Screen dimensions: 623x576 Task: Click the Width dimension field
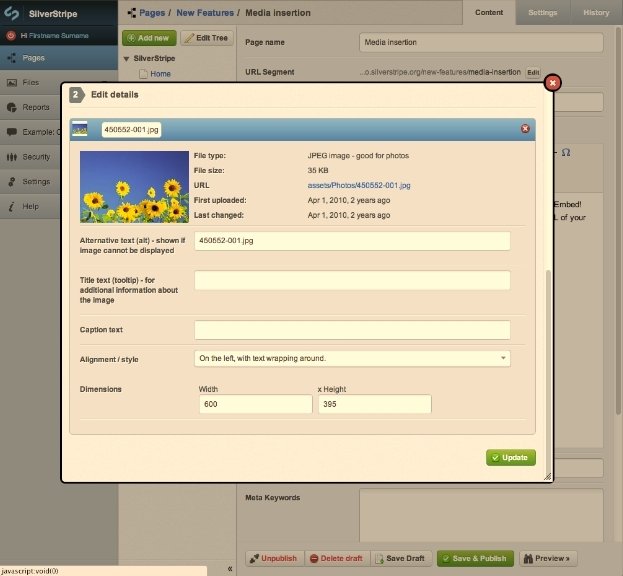(x=255, y=404)
